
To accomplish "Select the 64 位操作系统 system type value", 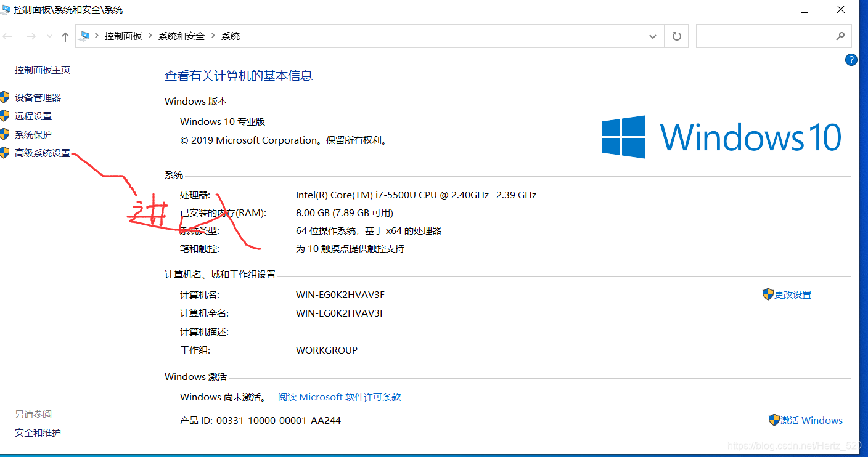I will click(369, 231).
